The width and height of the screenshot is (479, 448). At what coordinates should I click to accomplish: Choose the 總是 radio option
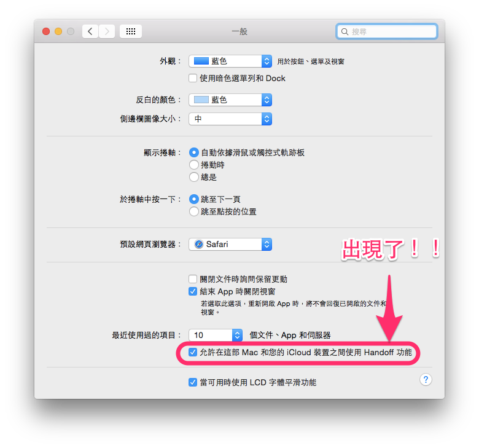pyautogui.click(x=194, y=177)
